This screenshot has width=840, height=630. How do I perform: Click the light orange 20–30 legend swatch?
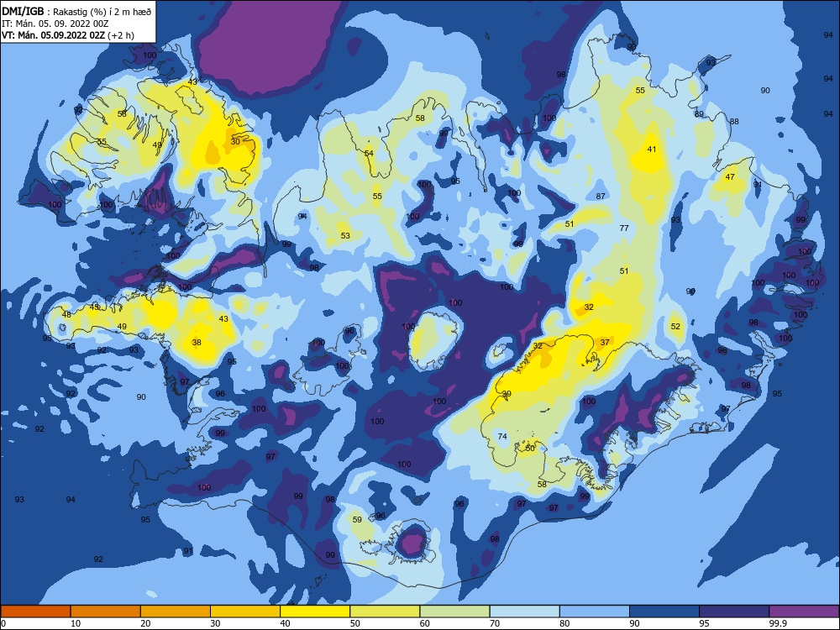[x=176, y=612]
